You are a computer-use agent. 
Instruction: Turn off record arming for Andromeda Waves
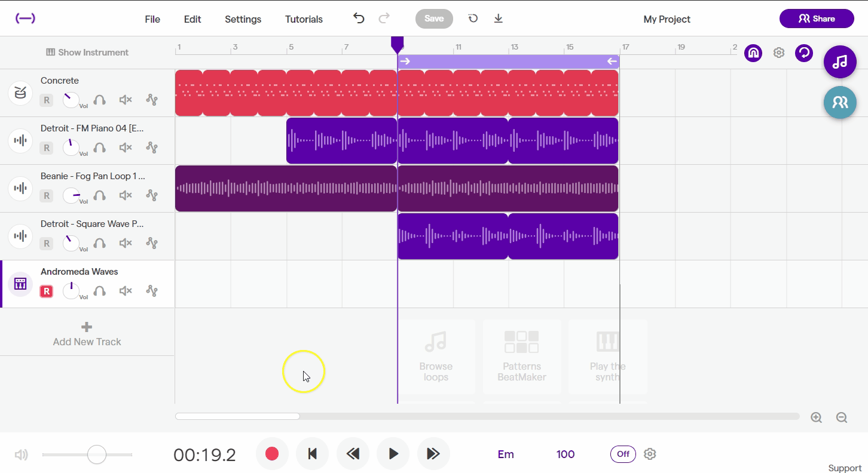[x=46, y=291]
